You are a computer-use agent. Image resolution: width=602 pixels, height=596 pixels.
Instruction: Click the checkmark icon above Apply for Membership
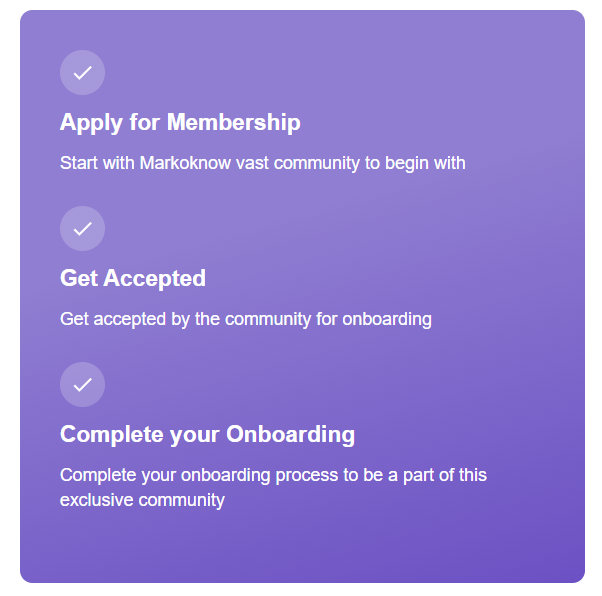[x=82, y=72]
